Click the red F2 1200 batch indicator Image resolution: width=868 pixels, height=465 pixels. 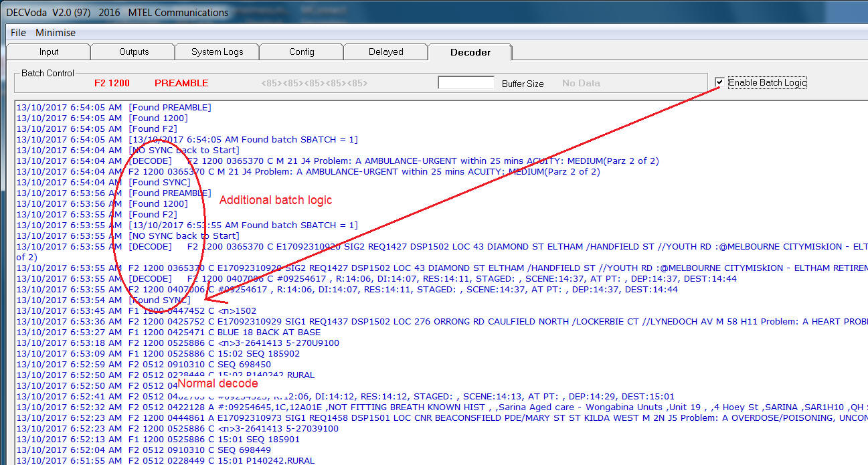point(112,84)
